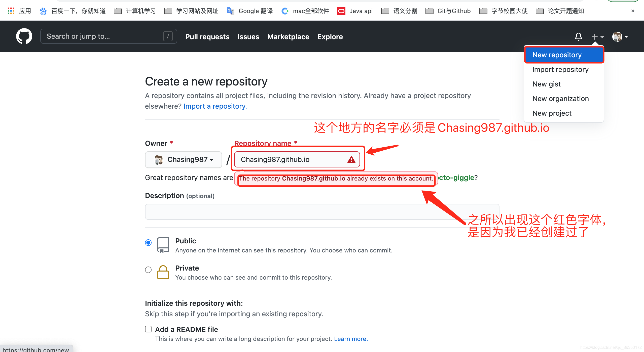The height and width of the screenshot is (352, 644).
Task: Open Pull requests navigation menu
Action: pyautogui.click(x=207, y=36)
